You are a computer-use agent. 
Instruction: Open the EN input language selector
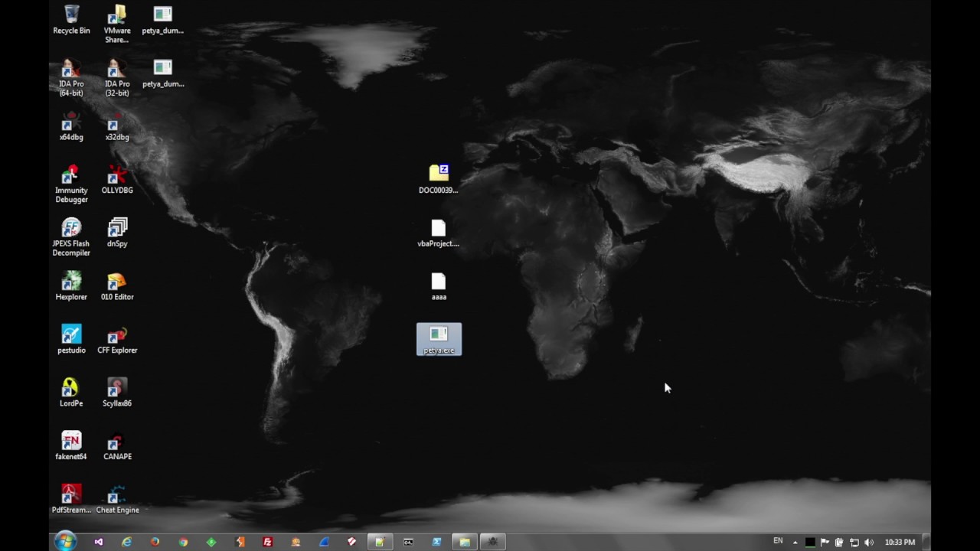[x=778, y=541]
